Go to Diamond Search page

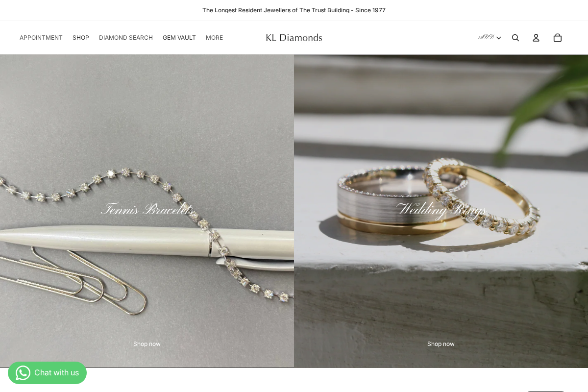pyautogui.click(x=126, y=38)
